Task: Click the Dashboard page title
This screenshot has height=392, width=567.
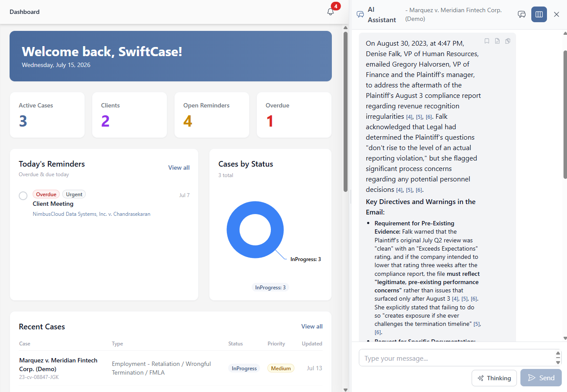Action: [x=24, y=12]
